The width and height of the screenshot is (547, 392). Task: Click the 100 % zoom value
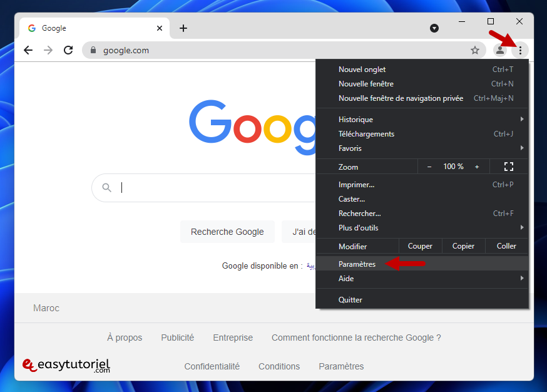(453, 167)
